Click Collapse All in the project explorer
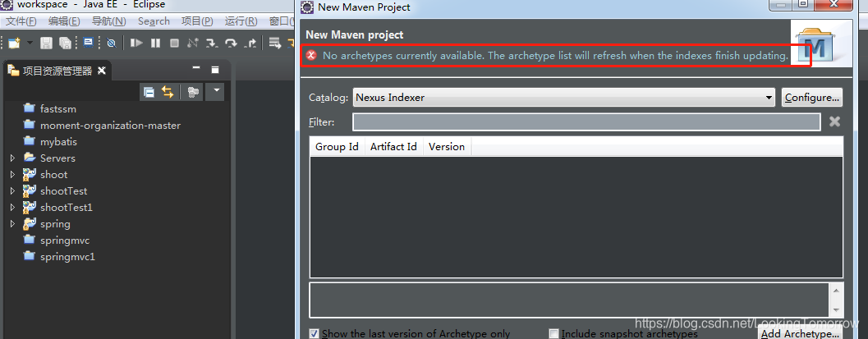This screenshot has height=339, width=868. pos(149,93)
